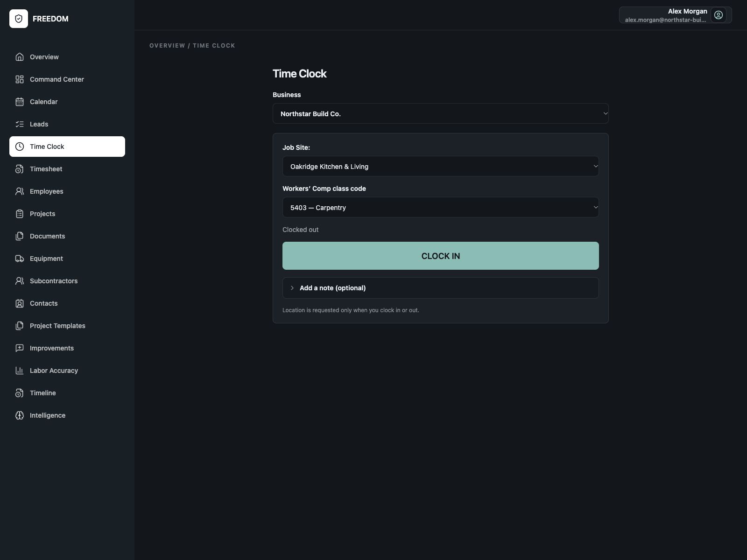This screenshot has width=747, height=560.
Task: Select Employees in the sidebar
Action: 67,191
